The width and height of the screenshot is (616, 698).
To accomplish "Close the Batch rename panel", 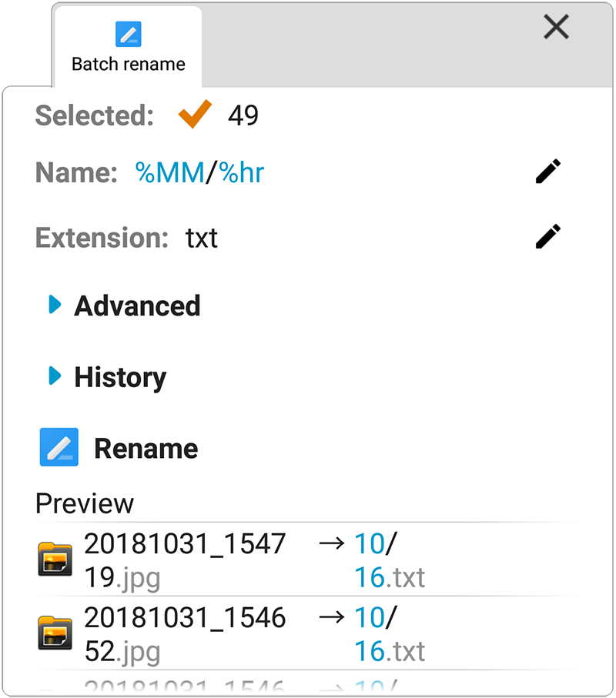I will pyautogui.click(x=556, y=28).
